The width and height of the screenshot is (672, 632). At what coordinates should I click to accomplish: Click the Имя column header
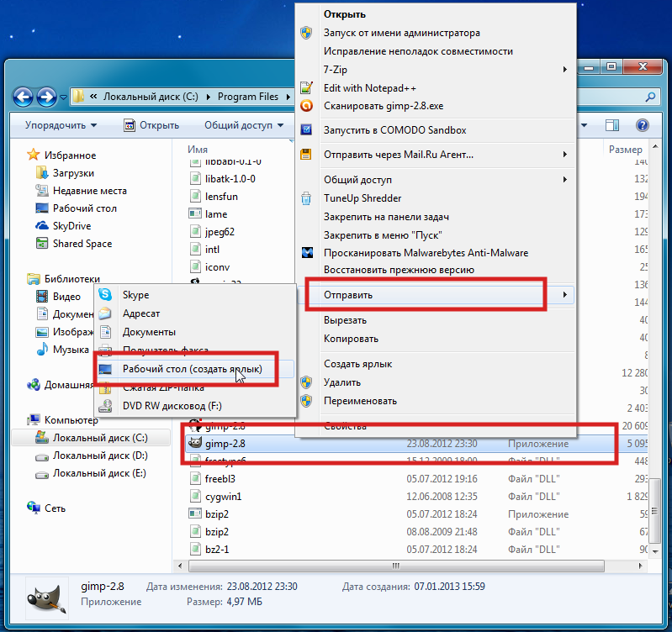coord(198,150)
